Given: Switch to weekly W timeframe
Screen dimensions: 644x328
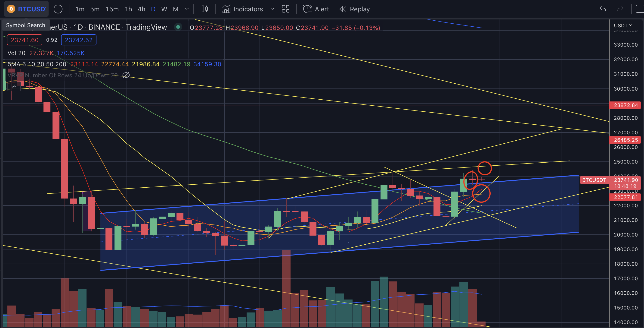Looking at the screenshot, I should [164, 9].
